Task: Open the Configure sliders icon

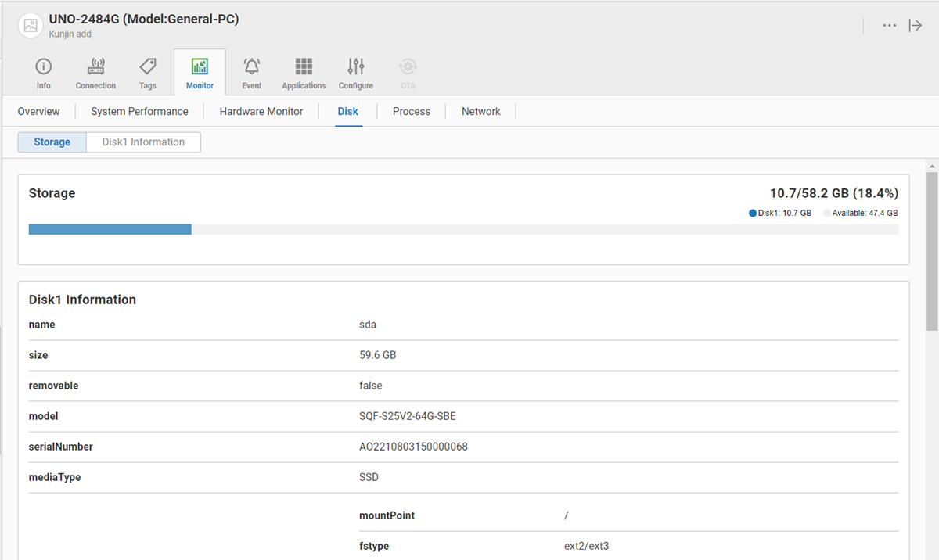Action: 356,67
